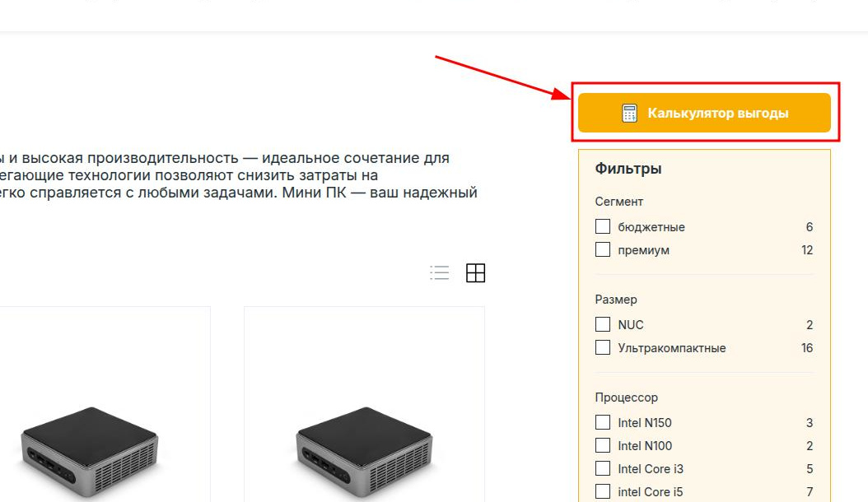Check the бюджетные segment filter
The height and width of the screenshot is (502, 868).
pyautogui.click(x=603, y=226)
